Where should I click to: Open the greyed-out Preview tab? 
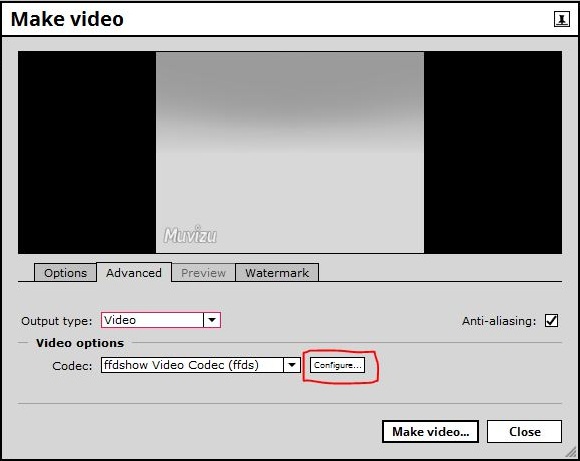pos(203,273)
